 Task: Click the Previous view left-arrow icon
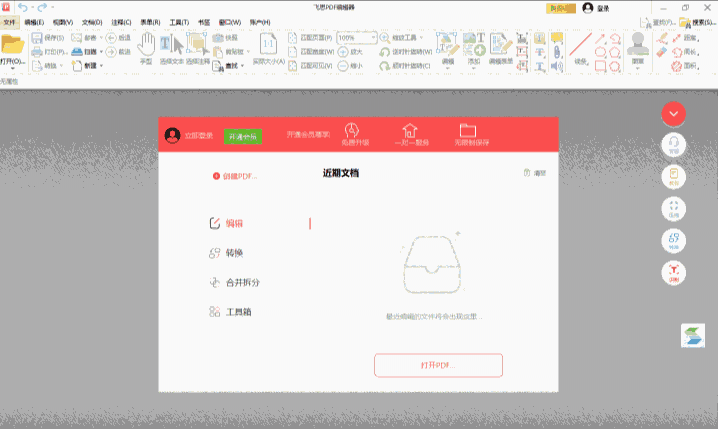(x=111, y=38)
